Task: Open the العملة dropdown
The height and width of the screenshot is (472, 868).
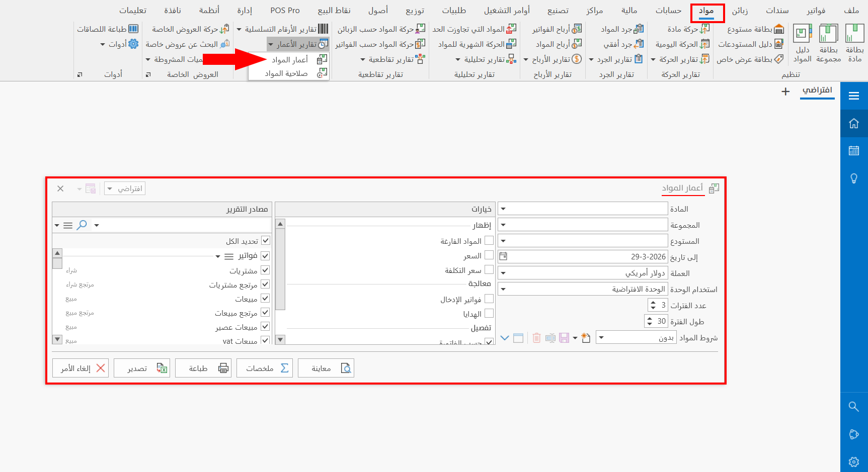Action: point(503,272)
